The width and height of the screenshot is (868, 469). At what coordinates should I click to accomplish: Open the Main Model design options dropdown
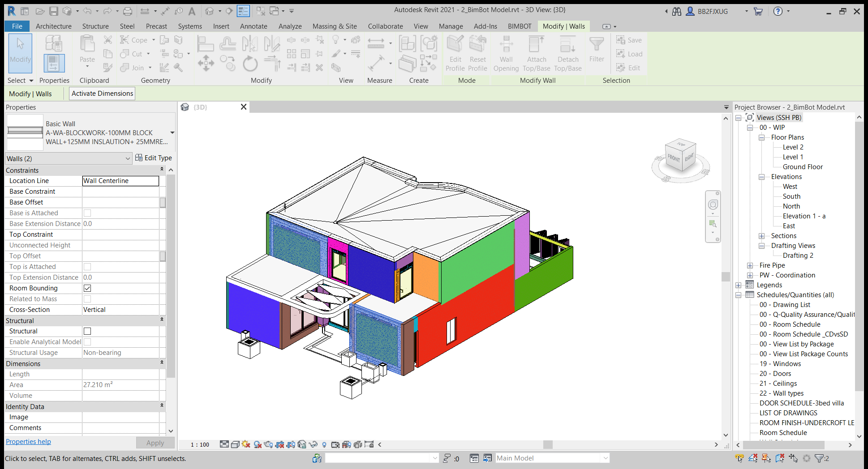(x=605, y=458)
